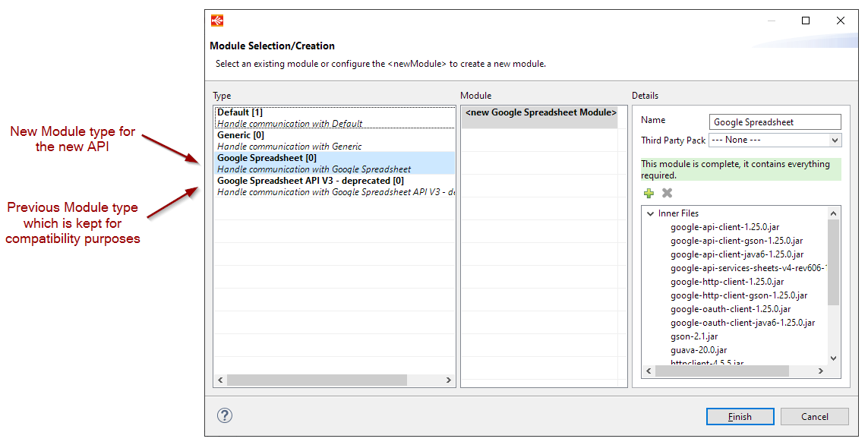
Task: Select google-api-services-sheets-v4 jar file
Action: coord(749,268)
